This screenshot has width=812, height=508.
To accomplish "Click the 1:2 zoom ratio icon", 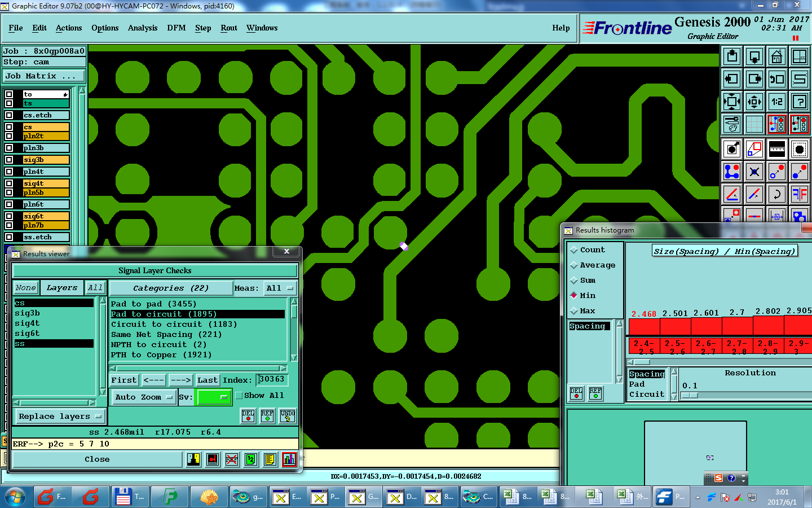I will pyautogui.click(x=777, y=102).
